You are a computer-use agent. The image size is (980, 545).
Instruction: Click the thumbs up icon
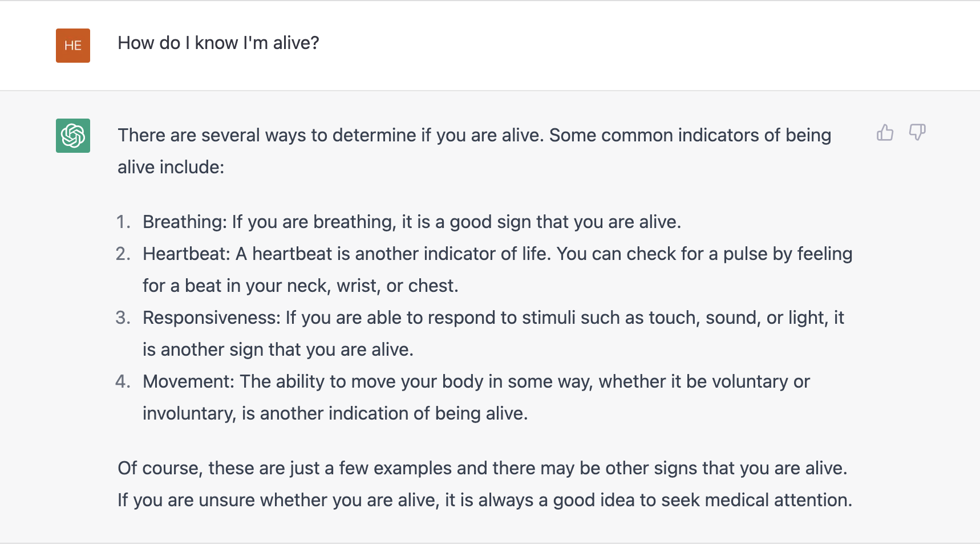coord(885,133)
